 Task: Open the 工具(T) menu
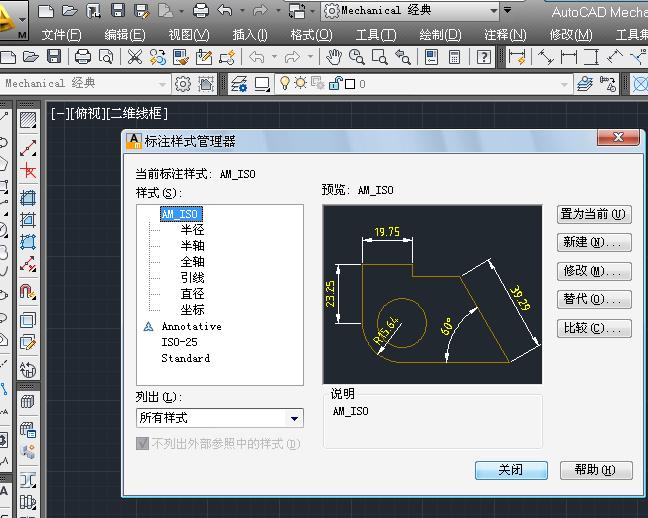coord(376,35)
